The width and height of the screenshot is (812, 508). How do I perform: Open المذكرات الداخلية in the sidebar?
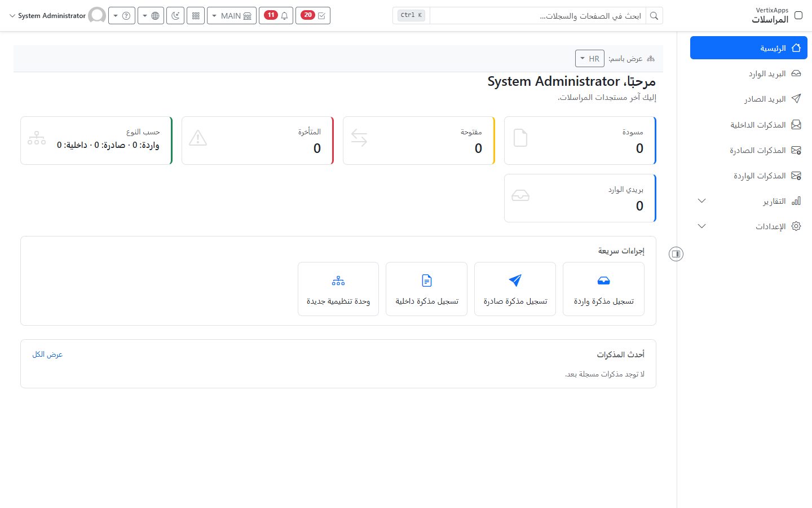(x=748, y=125)
